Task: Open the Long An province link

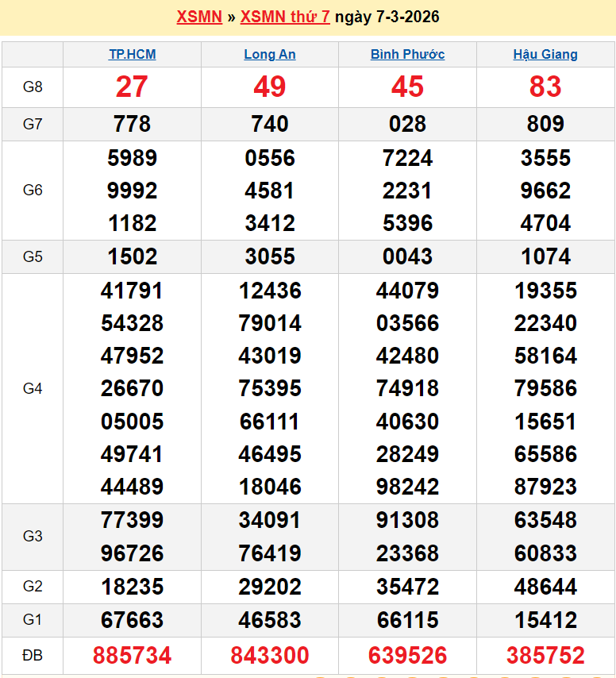Action: pos(270,54)
